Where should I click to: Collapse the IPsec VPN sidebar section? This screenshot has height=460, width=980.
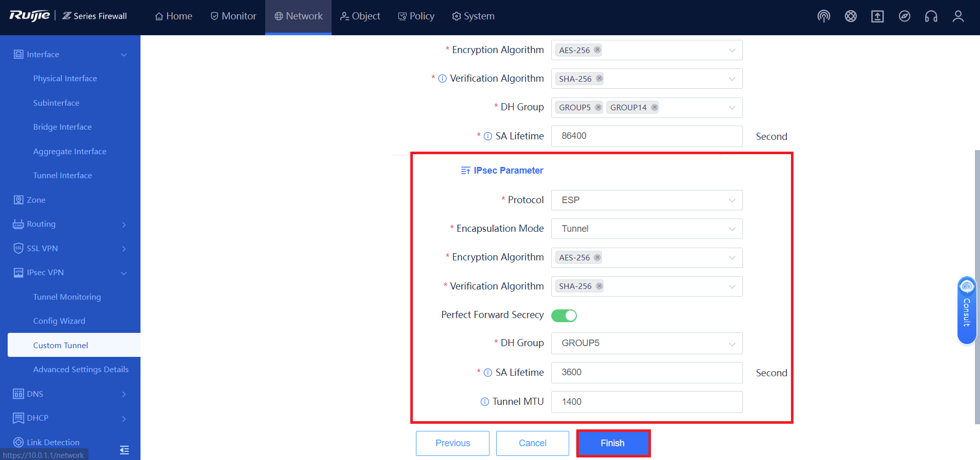click(x=124, y=273)
